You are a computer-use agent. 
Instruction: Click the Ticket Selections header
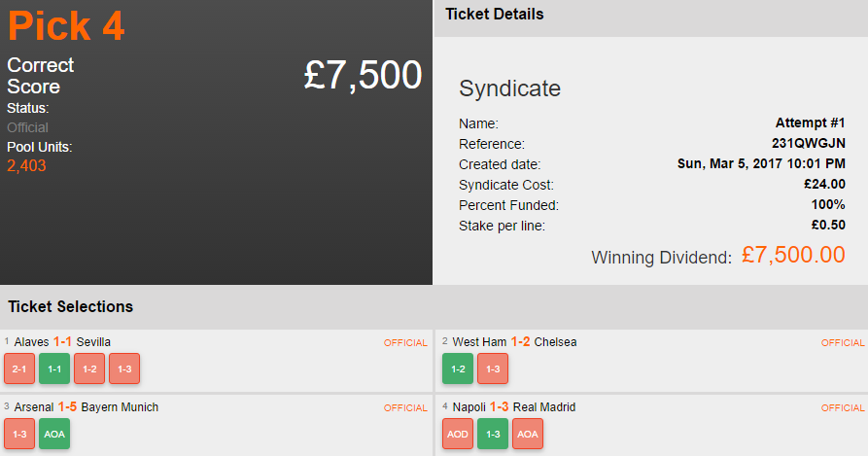tap(71, 306)
